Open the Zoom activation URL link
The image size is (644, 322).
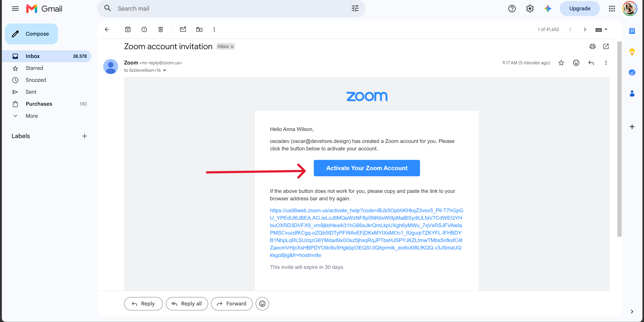pyautogui.click(x=366, y=233)
